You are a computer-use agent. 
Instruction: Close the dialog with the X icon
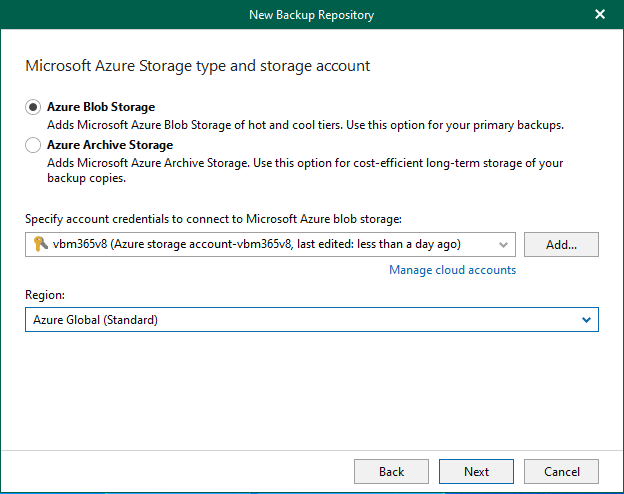(x=600, y=14)
